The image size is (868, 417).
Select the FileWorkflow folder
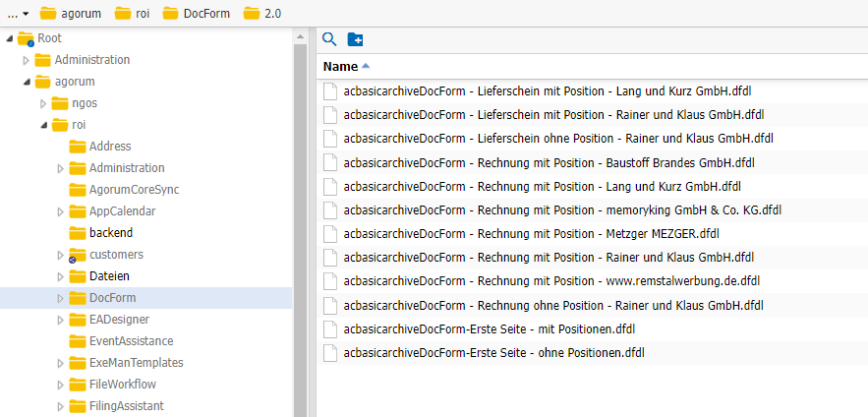[123, 385]
